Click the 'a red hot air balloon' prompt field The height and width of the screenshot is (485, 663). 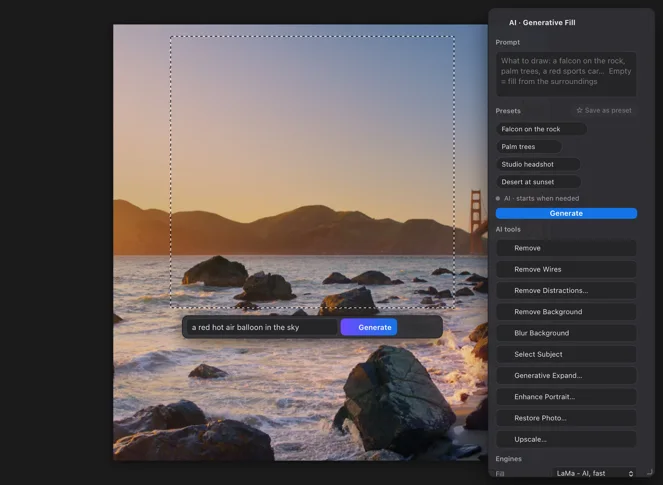[x=262, y=327]
